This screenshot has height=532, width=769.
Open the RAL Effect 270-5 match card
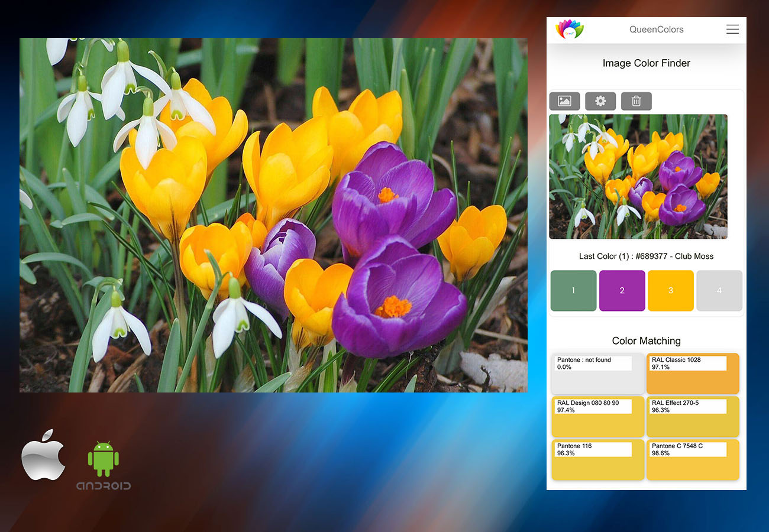[693, 417]
